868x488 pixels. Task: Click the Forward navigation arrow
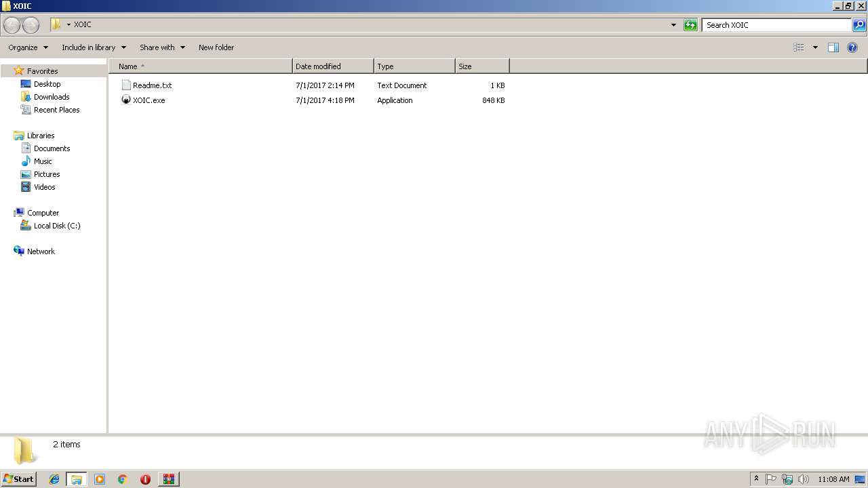click(31, 25)
